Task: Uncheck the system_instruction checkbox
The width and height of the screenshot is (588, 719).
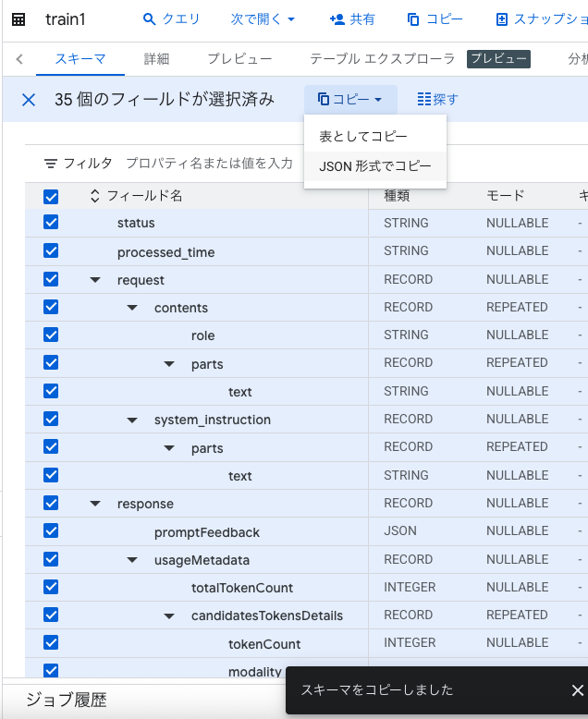Action: click(x=51, y=419)
